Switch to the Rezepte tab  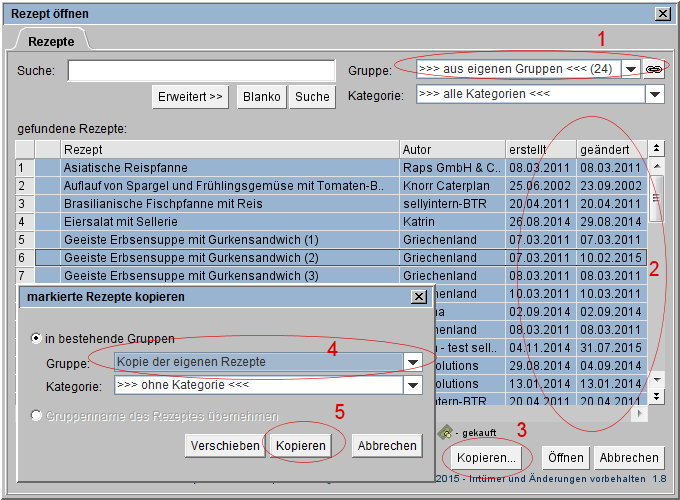point(51,41)
